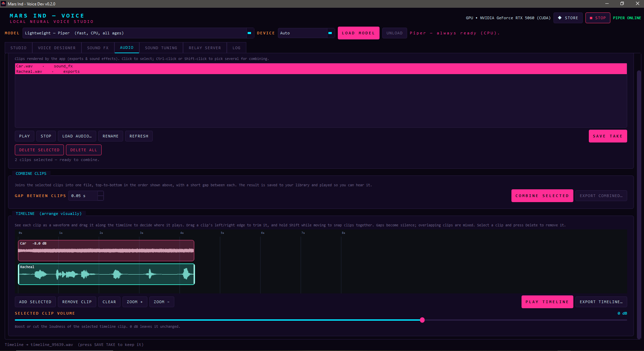The image size is (644, 351).
Task: Click COMBINE SELECTED button
Action: (542, 196)
